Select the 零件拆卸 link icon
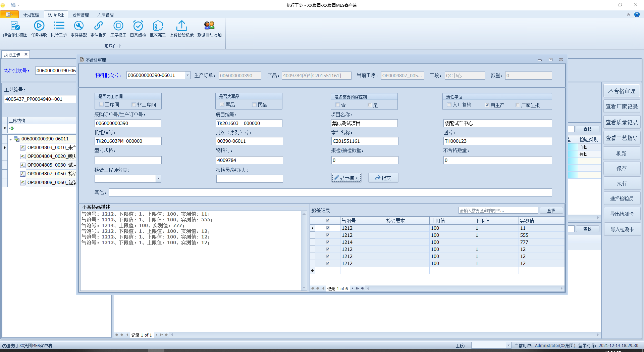This screenshot has width=644, height=352. (x=98, y=26)
